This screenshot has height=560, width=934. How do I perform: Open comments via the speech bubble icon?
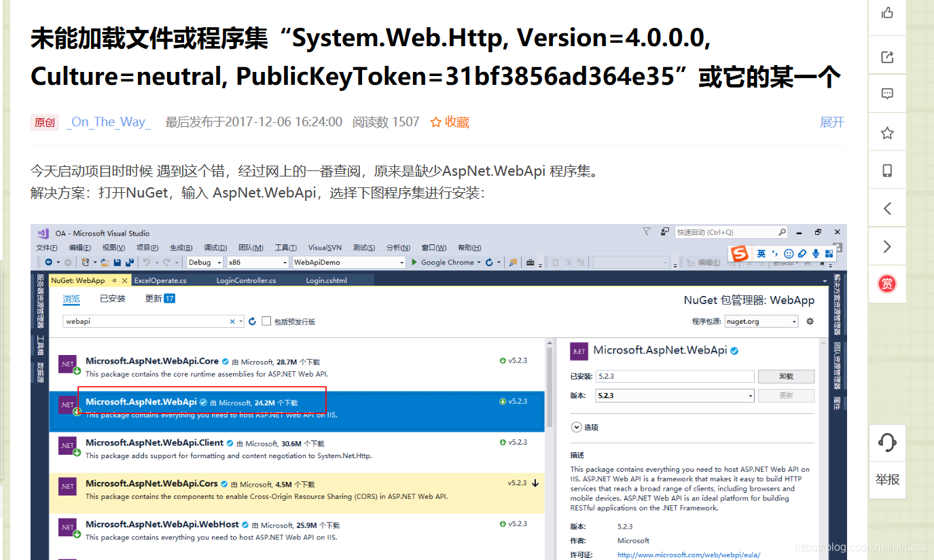[887, 94]
